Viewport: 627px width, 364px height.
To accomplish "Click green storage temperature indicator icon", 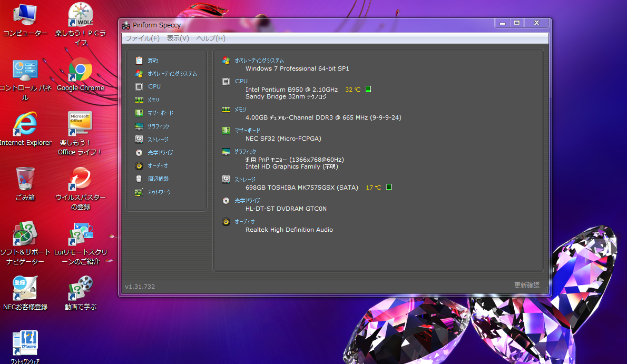I will 389,187.
